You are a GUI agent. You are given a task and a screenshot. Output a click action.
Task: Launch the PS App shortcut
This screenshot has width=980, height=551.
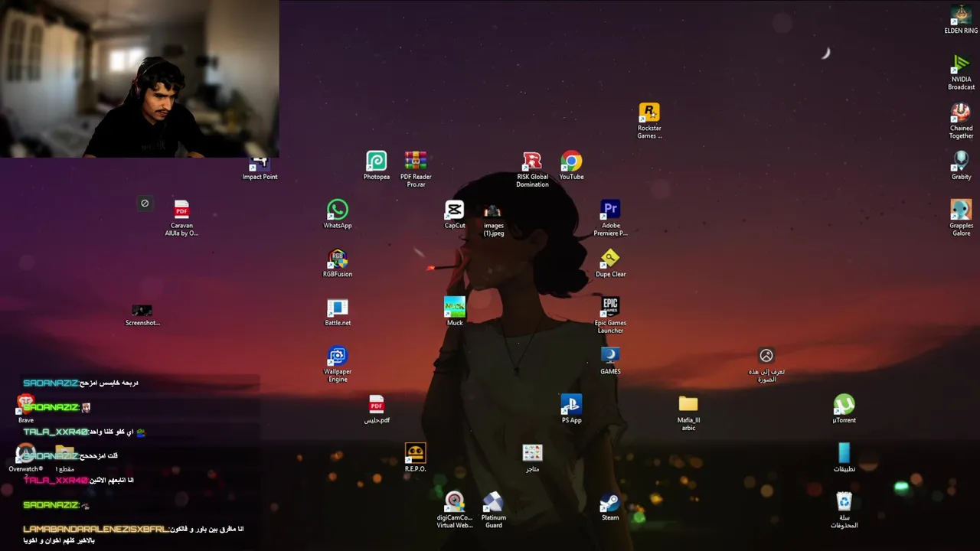coord(571,409)
